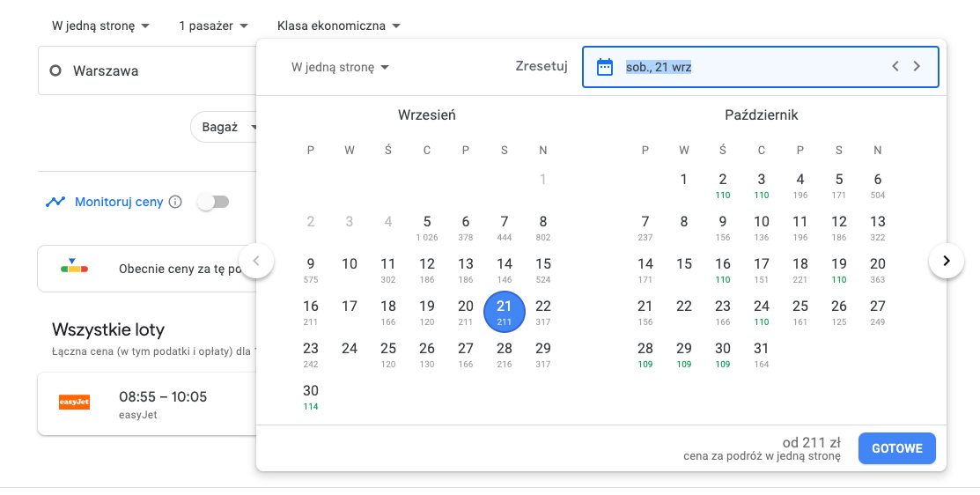Click the price tracking graph icon
This screenshot has width=980, height=495.
click(x=55, y=202)
